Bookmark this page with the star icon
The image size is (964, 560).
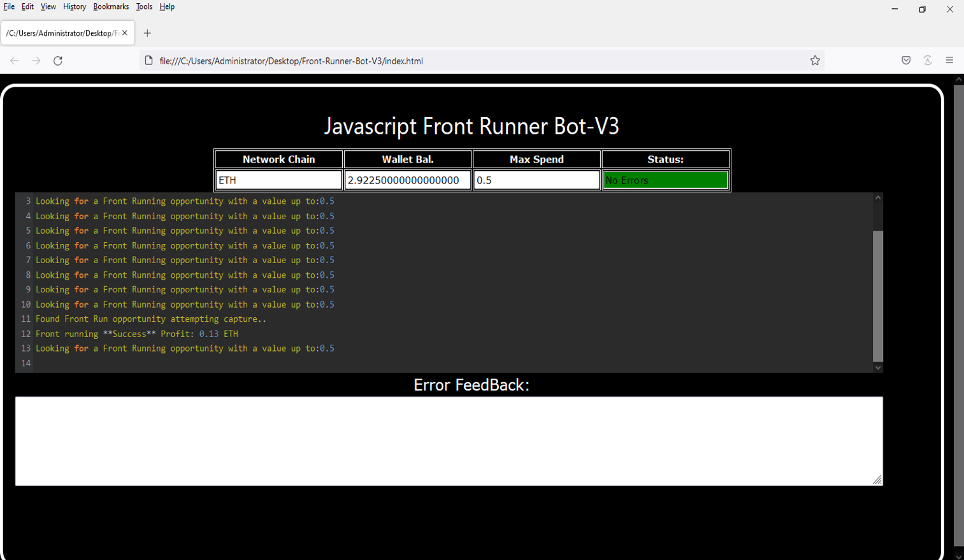click(815, 61)
